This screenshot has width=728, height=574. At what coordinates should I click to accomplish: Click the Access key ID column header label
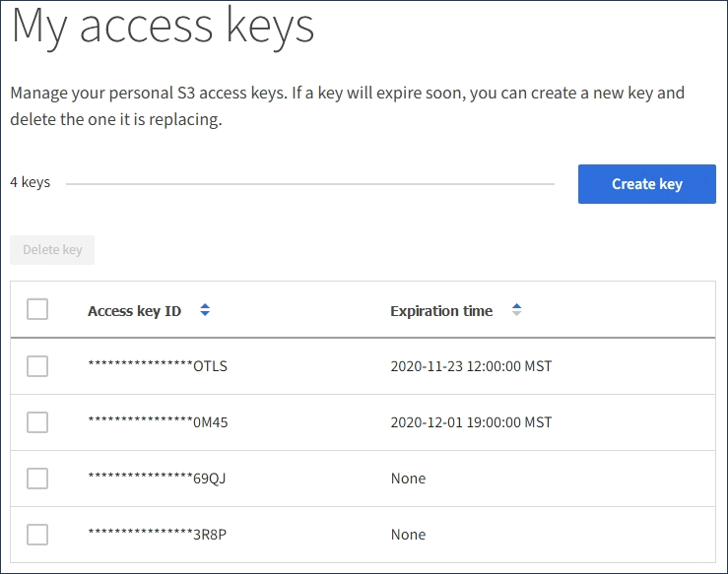tap(134, 311)
